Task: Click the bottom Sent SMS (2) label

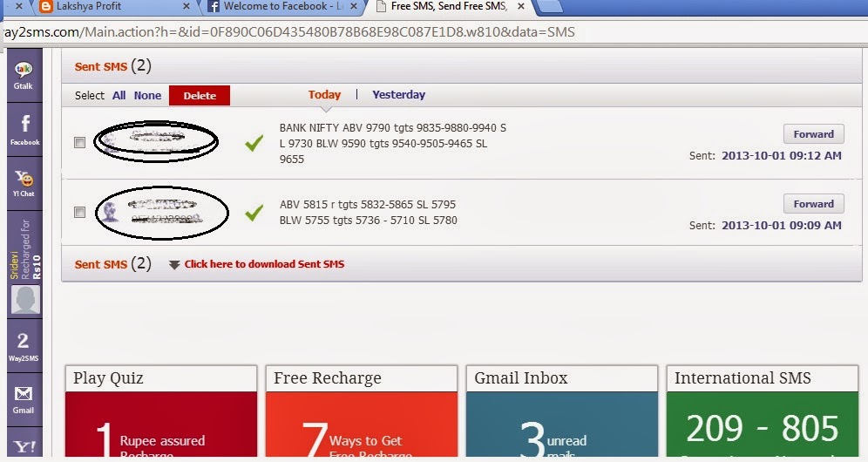Action: (113, 263)
